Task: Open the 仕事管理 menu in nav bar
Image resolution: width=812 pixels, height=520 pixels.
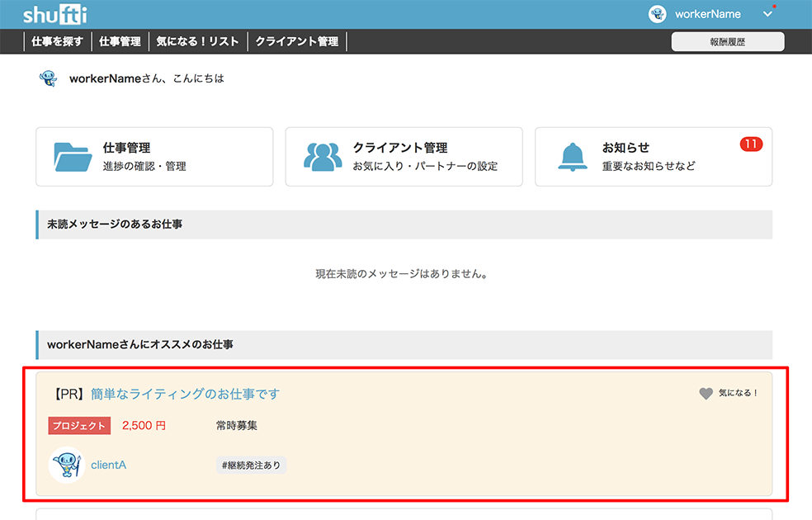Action: (x=120, y=41)
